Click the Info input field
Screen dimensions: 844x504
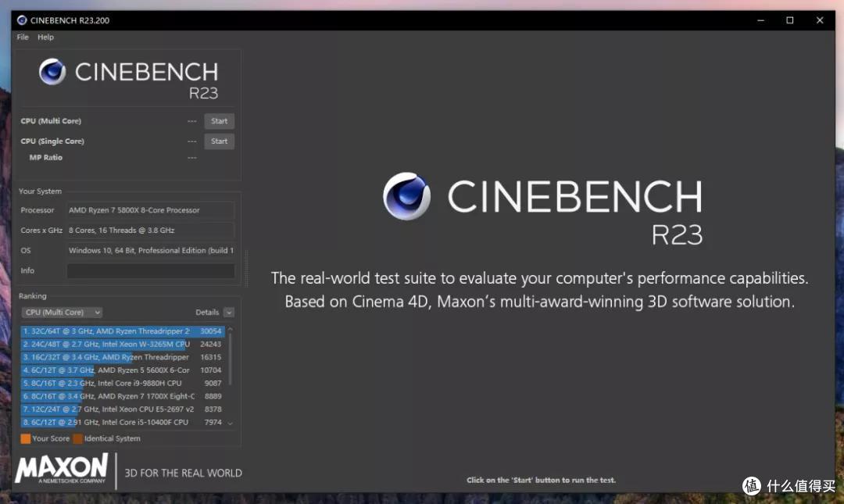pyautogui.click(x=151, y=271)
